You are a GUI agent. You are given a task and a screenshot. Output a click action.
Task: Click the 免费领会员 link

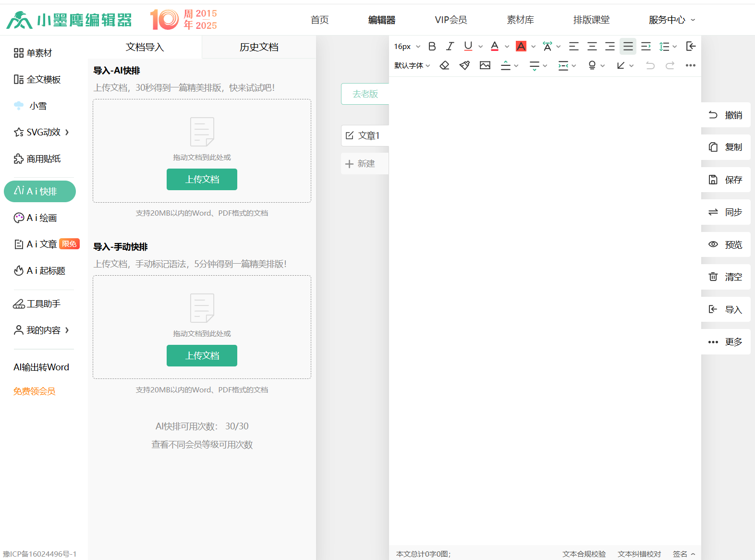[x=35, y=391]
